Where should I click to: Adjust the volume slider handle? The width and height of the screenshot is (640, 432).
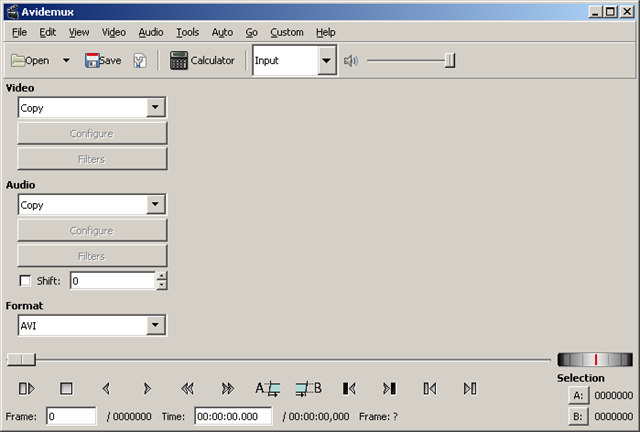(450, 61)
